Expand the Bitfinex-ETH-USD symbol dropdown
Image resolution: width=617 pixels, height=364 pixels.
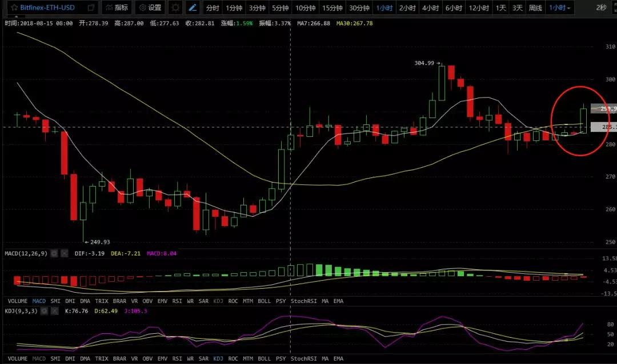pyautogui.click(x=91, y=8)
